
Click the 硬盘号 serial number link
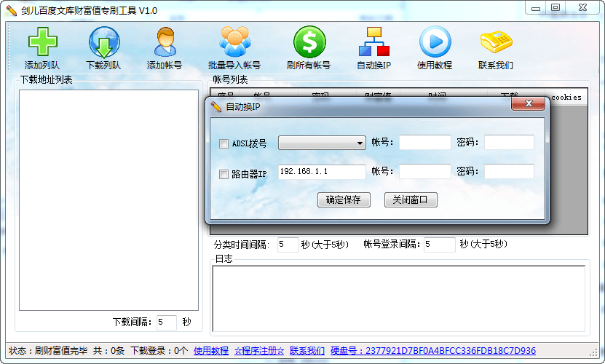[433, 350]
